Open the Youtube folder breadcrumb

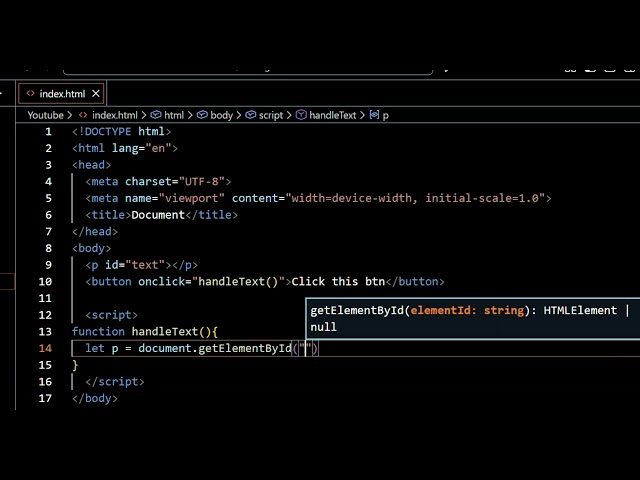pos(45,116)
